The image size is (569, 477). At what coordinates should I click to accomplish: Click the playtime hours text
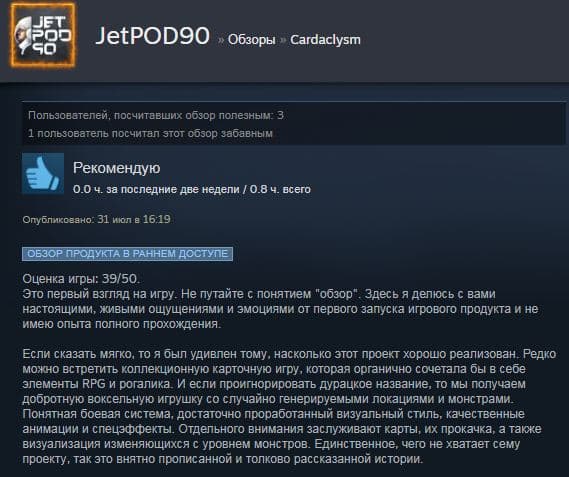192,189
